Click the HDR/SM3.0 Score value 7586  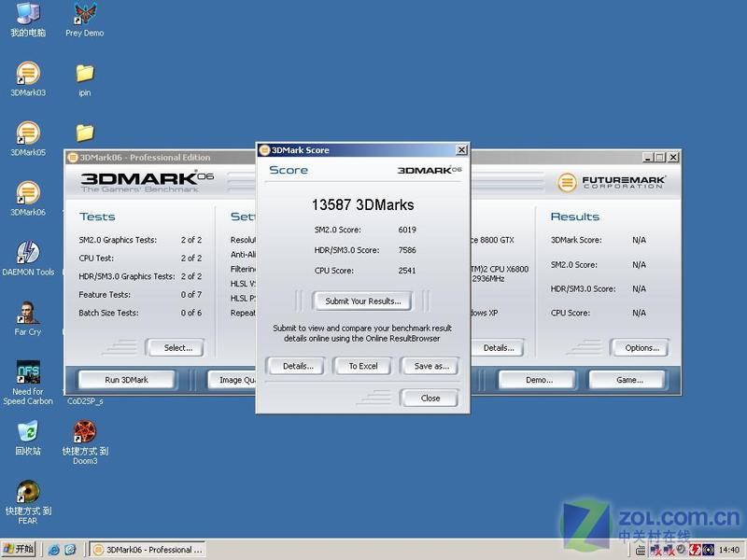point(407,250)
